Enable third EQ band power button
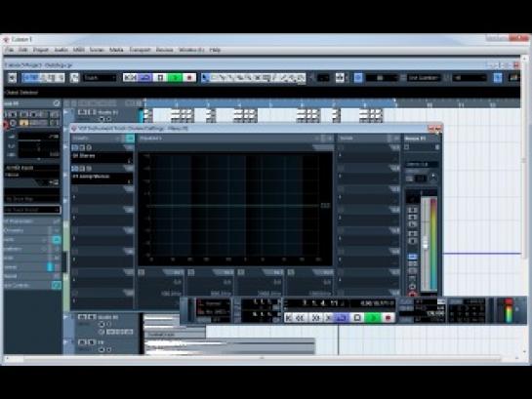Image resolution: width=532 pixels, height=399 pixels. click(x=241, y=272)
